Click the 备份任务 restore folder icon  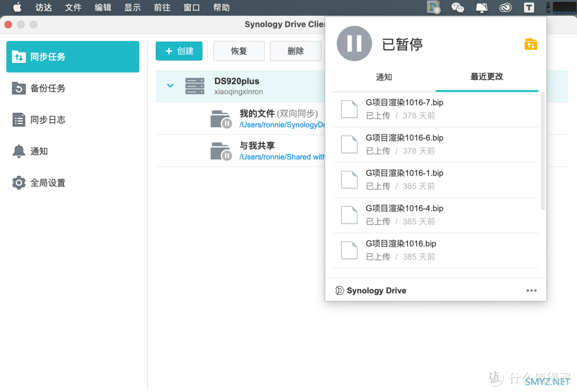(19, 88)
